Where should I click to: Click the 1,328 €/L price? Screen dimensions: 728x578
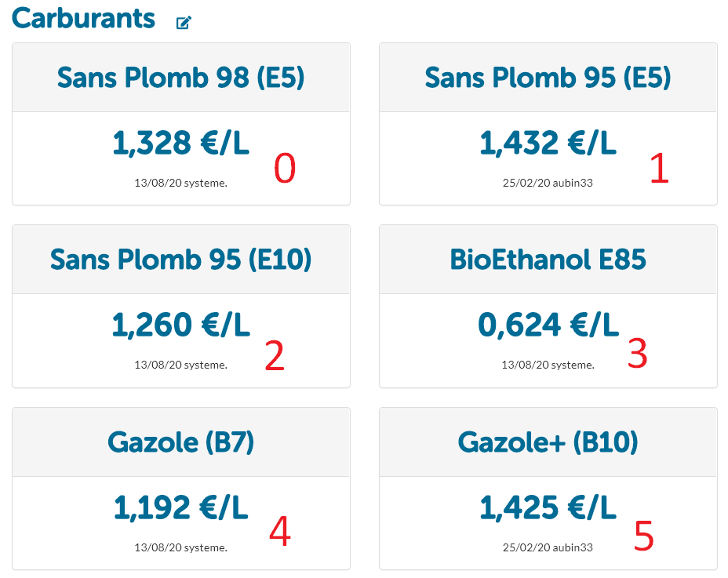pos(181,143)
